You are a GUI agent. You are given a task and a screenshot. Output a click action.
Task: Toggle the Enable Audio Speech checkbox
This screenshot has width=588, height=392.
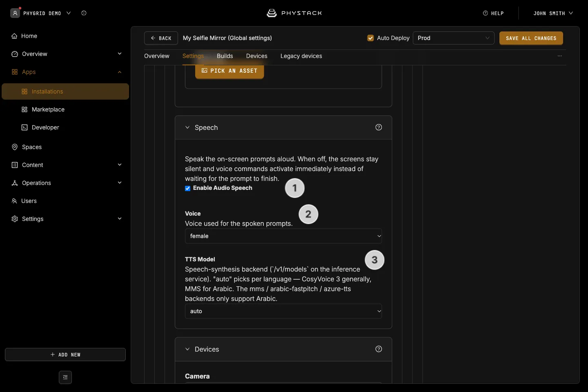pyautogui.click(x=188, y=188)
